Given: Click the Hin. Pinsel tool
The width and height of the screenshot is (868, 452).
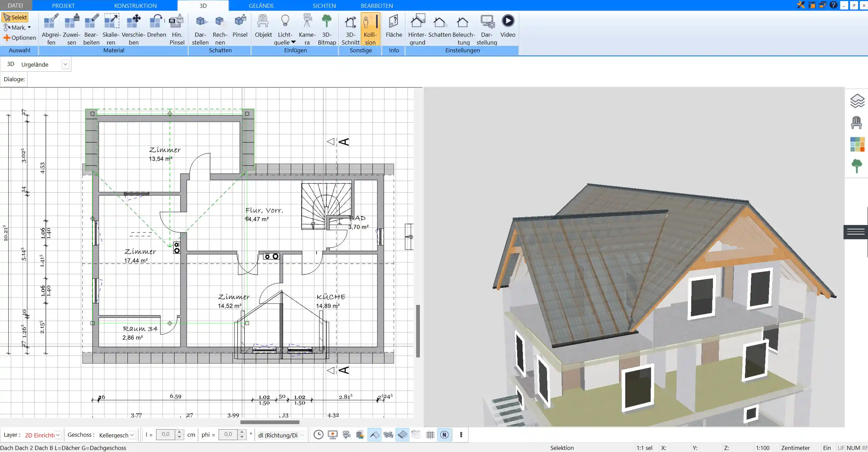Looking at the screenshot, I should (x=177, y=29).
